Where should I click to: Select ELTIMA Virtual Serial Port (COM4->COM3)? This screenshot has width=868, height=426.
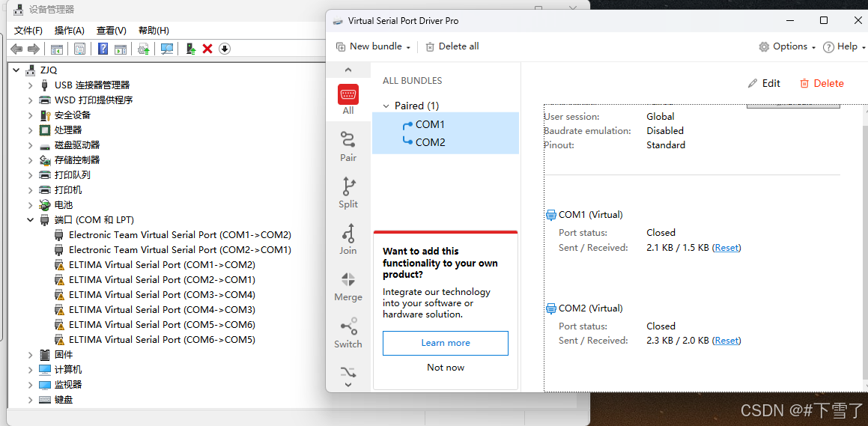tap(163, 309)
